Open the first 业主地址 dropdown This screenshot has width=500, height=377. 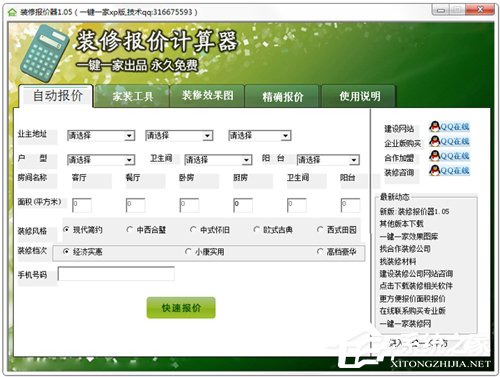coord(101,135)
